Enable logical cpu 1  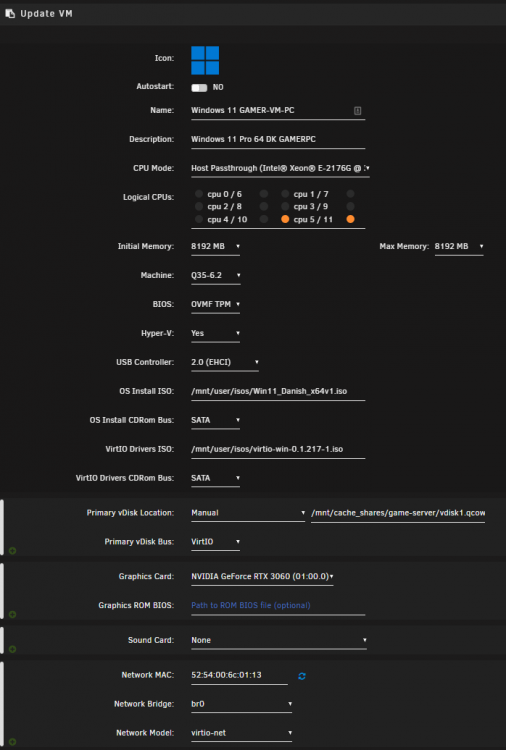[x=285, y=194]
